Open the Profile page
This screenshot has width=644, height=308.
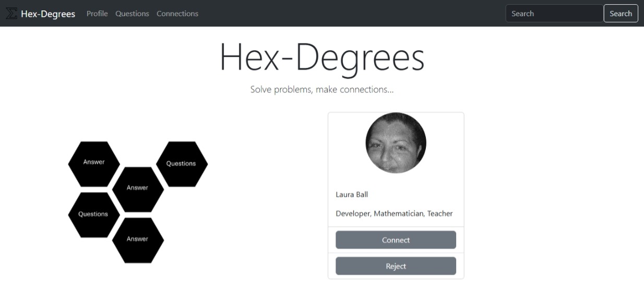pos(97,14)
